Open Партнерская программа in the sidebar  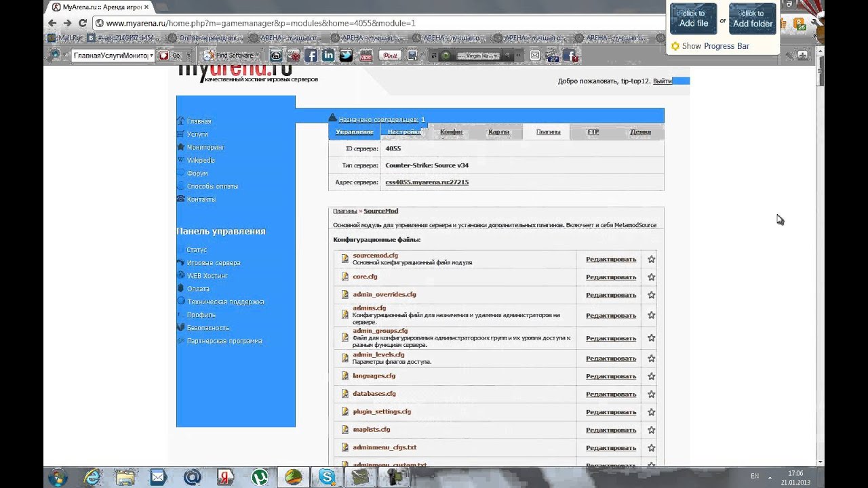[224, 341]
